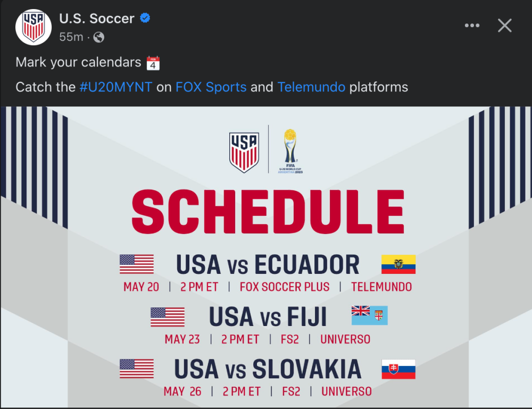The height and width of the screenshot is (409, 532).
Task: Open the U.S. Soccer page name link
Action: (97, 18)
